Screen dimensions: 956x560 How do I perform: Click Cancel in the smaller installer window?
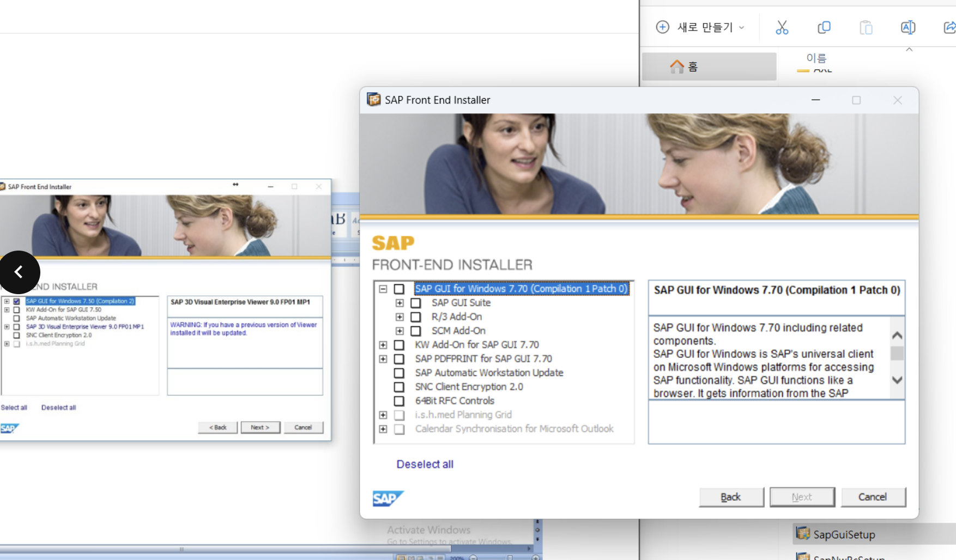(303, 428)
